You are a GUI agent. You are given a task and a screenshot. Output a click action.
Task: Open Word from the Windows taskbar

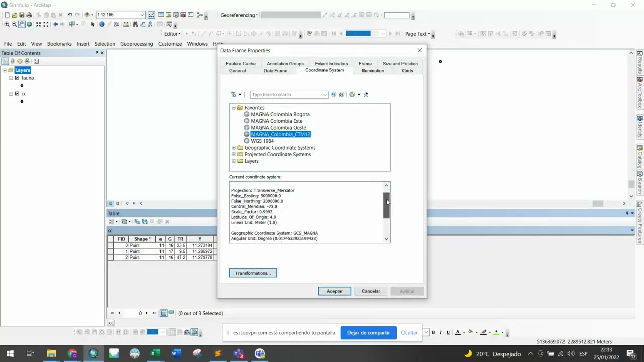pyautogui.click(x=176, y=353)
